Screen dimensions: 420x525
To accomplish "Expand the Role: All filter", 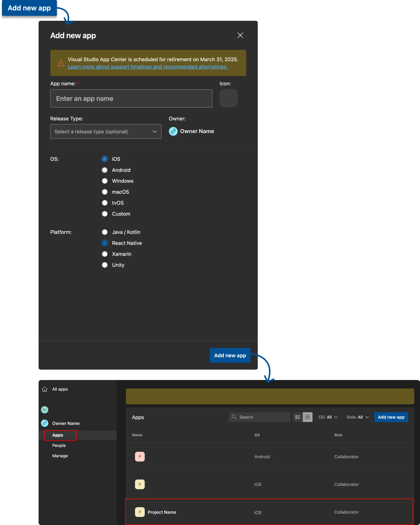I will (x=358, y=417).
